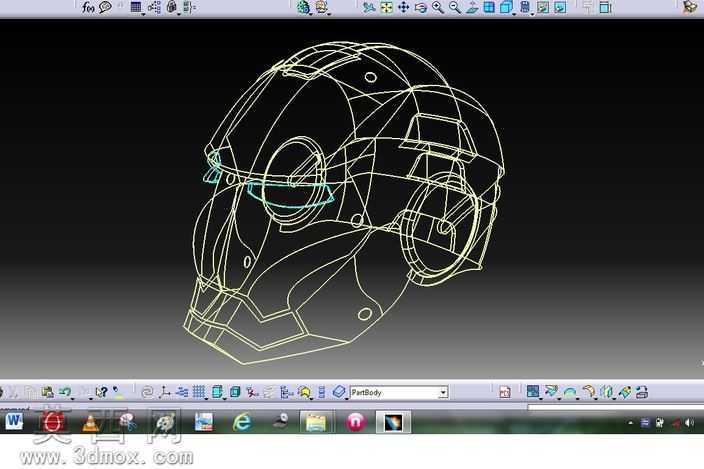The image size is (704, 469).
Task: Open the Design Table icon
Action: point(136,7)
